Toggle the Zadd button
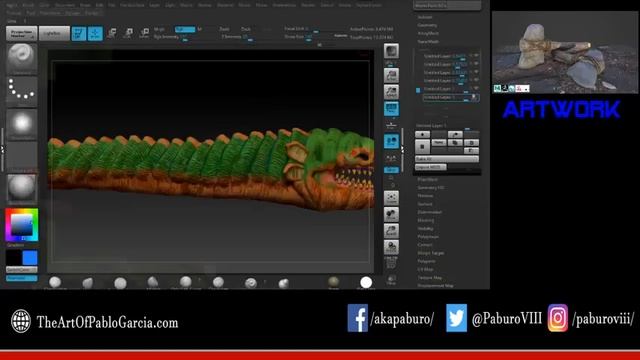This screenshot has width=640, height=360. 224,29
